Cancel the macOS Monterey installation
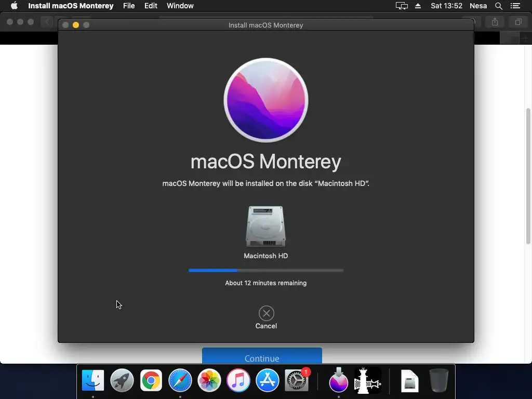The width and height of the screenshot is (532, 399). [x=266, y=313]
